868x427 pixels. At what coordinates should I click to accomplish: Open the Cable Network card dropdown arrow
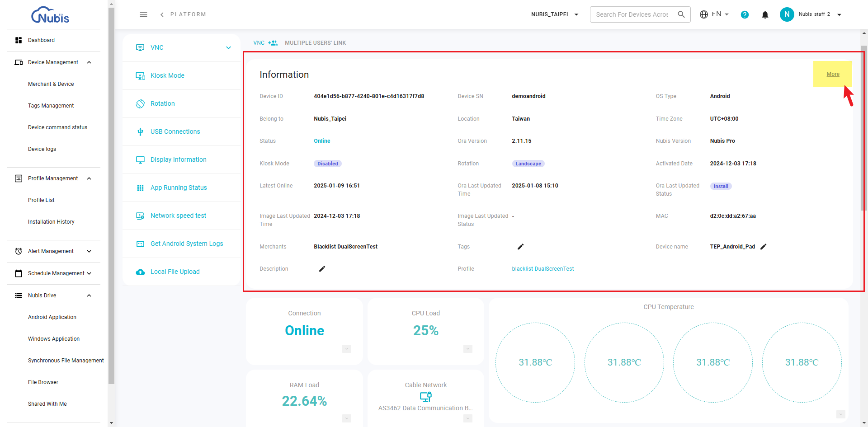[x=468, y=418]
